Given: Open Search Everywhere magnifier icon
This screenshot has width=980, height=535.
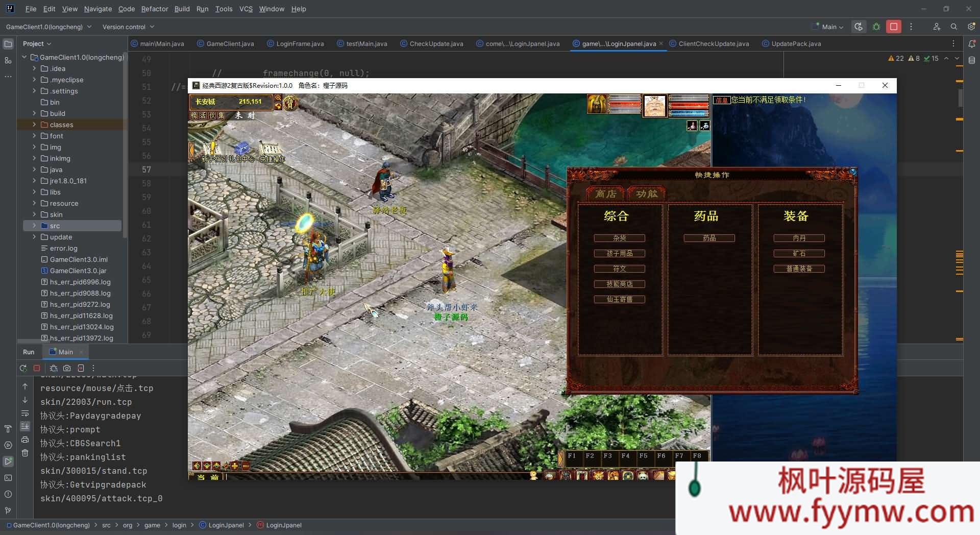Looking at the screenshot, I should coord(953,27).
